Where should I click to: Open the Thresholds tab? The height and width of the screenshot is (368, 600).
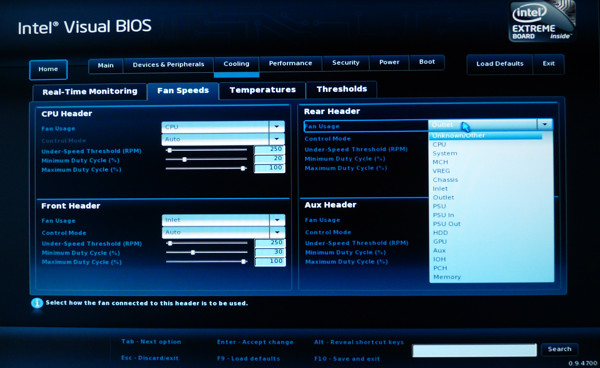pyautogui.click(x=342, y=89)
